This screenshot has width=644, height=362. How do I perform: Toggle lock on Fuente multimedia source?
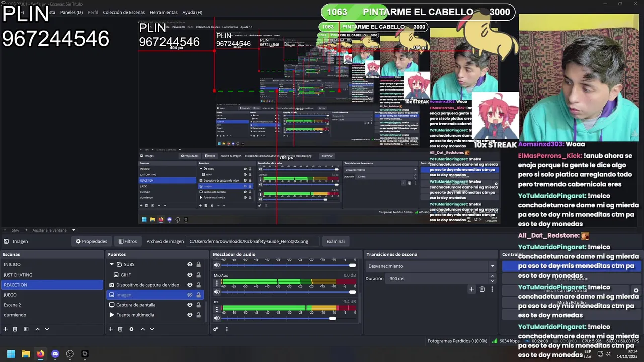[198, 315]
